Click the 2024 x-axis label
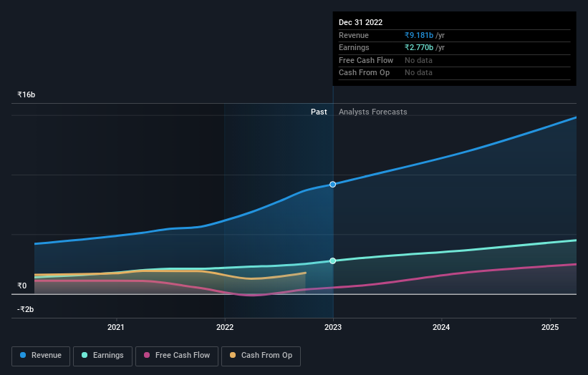This screenshot has height=375, width=588. tap(441, 327)
